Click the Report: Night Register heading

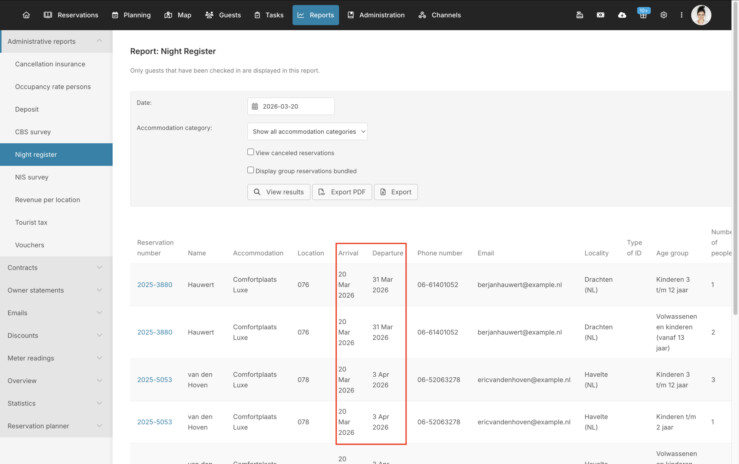click(x=173, y=51)
